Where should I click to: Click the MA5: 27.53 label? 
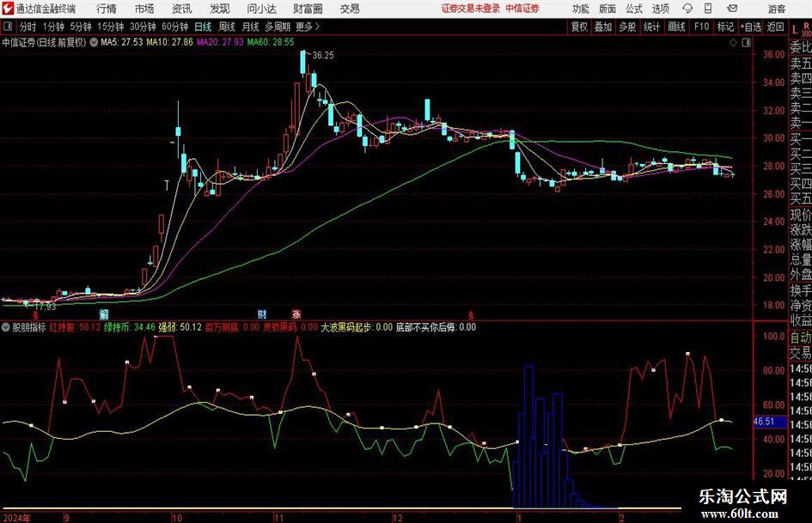[x=121, y=42]
